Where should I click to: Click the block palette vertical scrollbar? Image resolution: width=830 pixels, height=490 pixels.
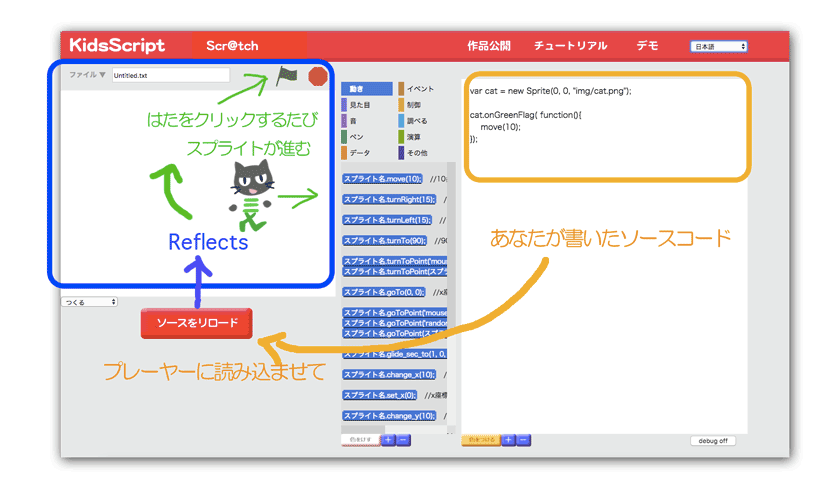tap(451, 296)
